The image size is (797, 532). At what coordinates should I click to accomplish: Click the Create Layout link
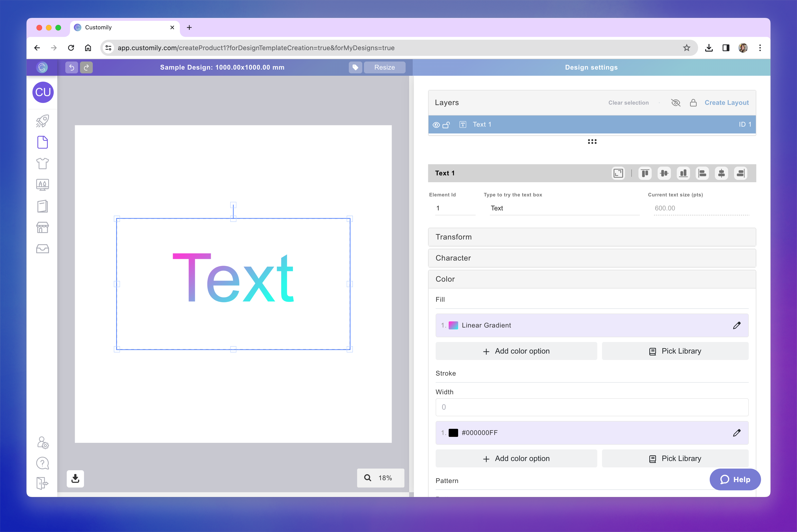(x=727, y=102)
